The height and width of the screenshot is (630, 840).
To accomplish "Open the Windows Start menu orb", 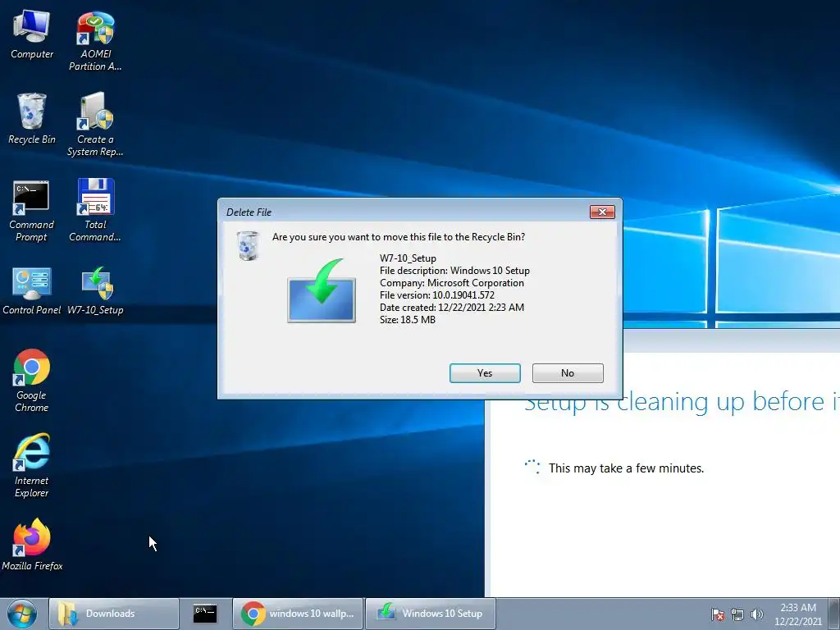I will click(22, 614).
